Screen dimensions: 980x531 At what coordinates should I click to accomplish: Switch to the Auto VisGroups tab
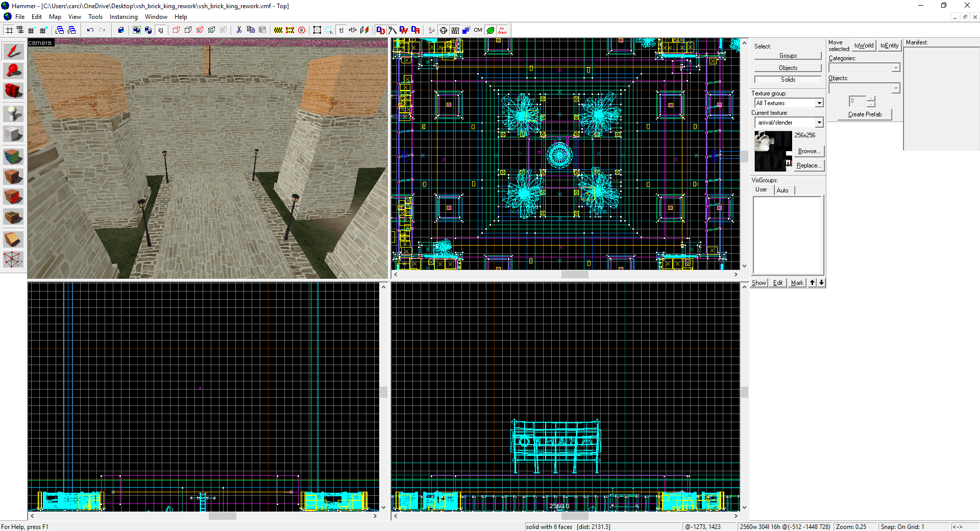coord(782,190)
